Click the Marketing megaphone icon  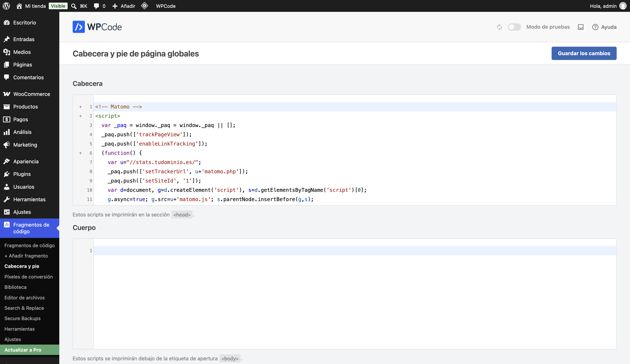click(x=7, y=145)
